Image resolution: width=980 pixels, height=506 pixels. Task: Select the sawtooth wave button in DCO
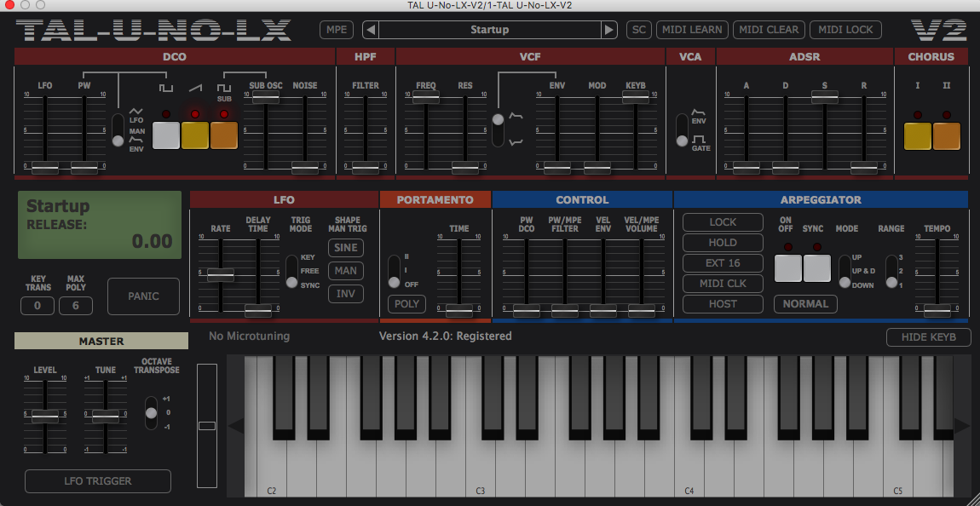(194, 135)
